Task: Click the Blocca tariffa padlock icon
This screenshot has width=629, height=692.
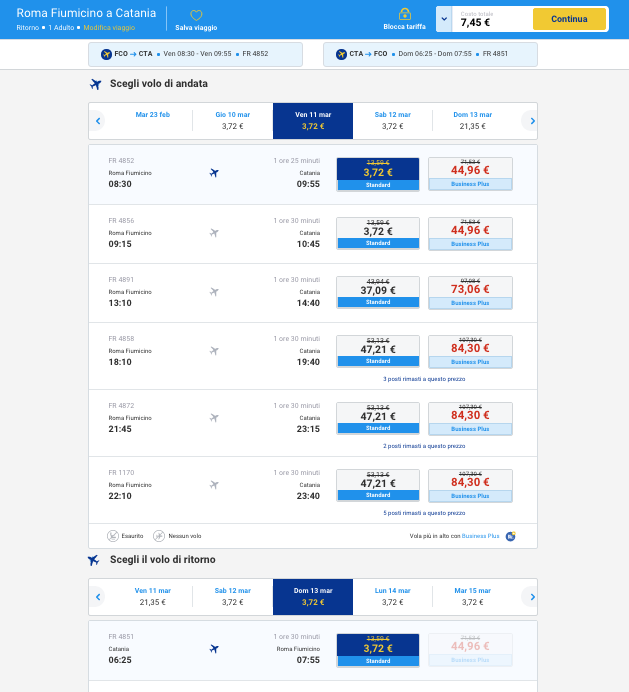Action: (x=404, y=14)
